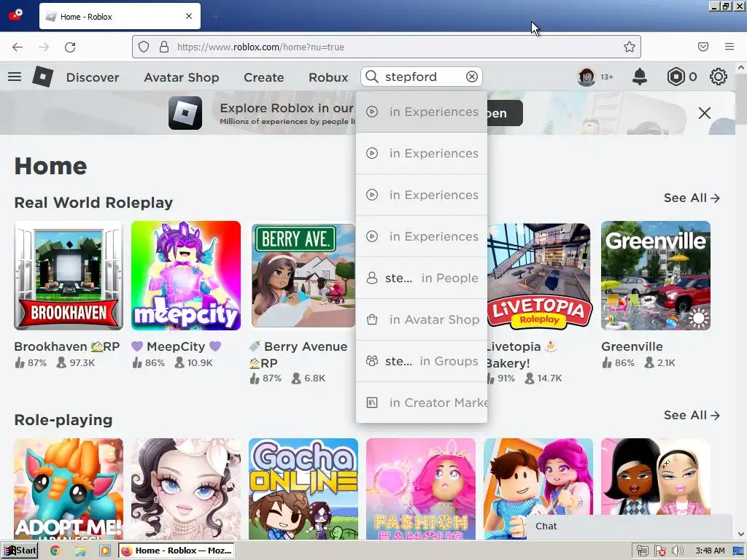Image resolution: width=747 pixels, height=560 pixels.
Task: Open the Robux balance icon
Action: click(676, 77)
